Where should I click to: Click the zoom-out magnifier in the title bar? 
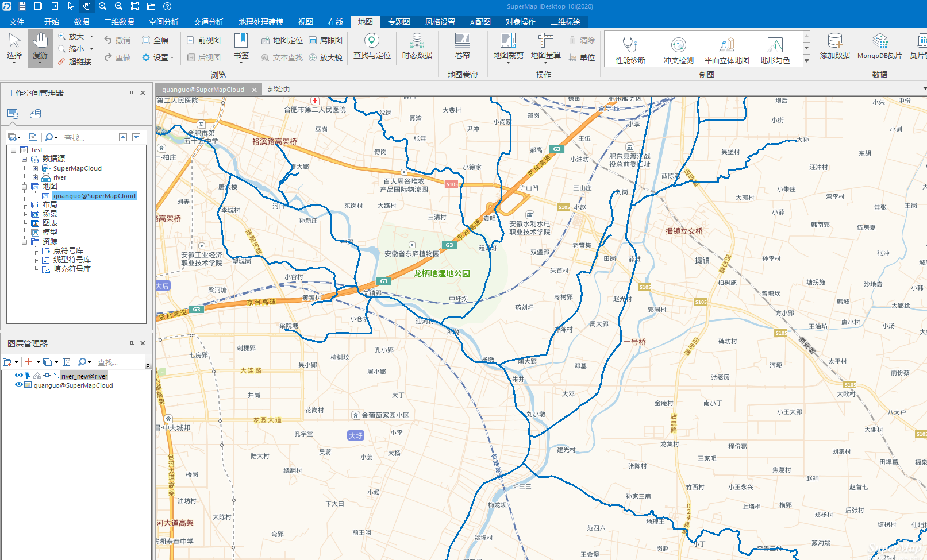[119, 6]
